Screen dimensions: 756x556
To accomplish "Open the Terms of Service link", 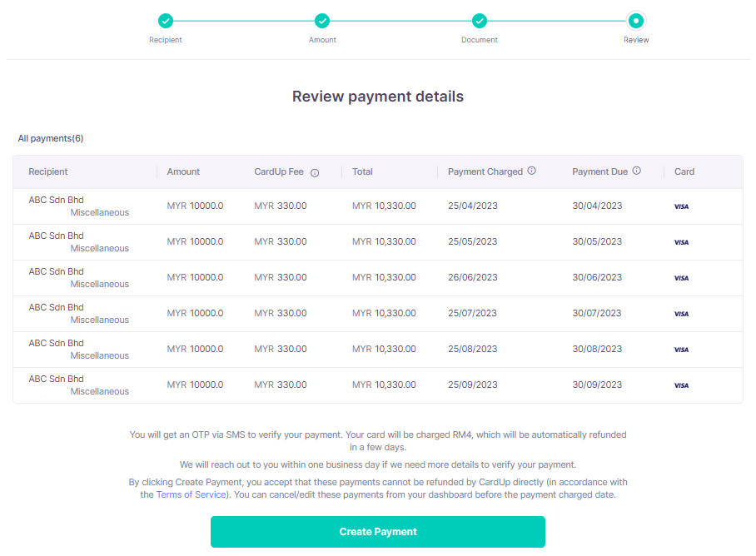I will point(190,494).
